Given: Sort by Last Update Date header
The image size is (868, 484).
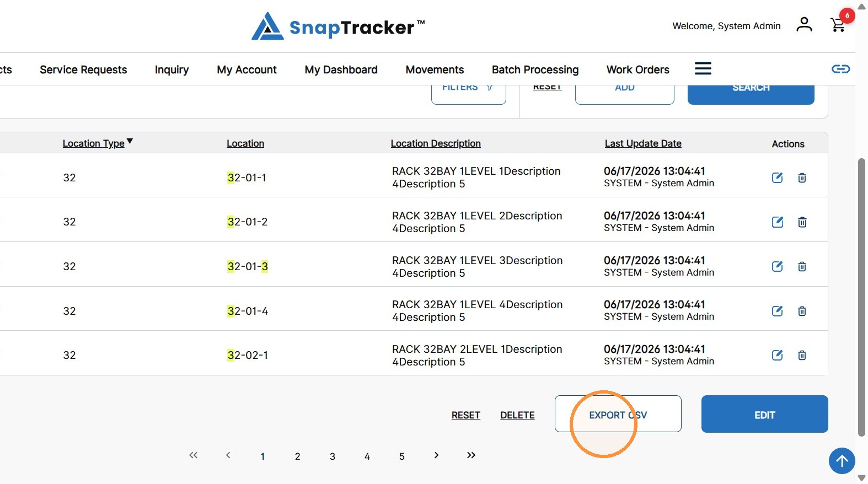Looking at the screenshot, I should click(643, 143).
